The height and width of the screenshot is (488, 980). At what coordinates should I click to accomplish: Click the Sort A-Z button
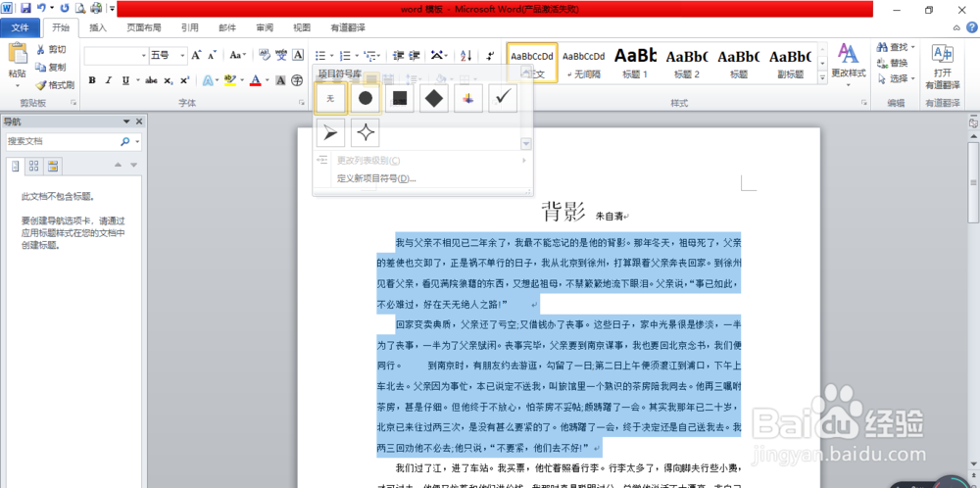click(466, 55)
